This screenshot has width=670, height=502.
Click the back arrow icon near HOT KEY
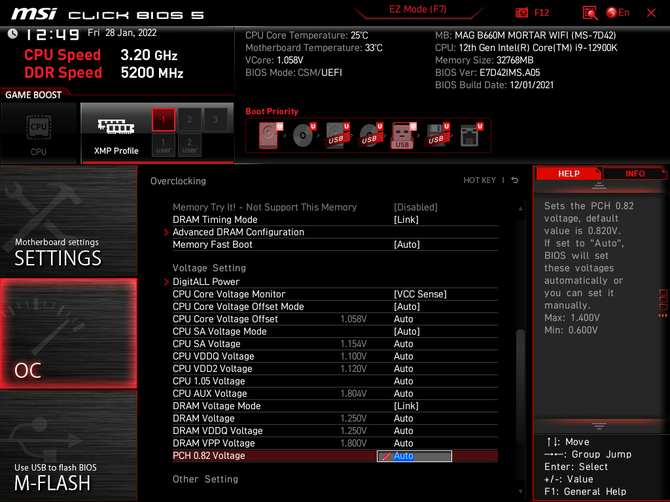click(x=515, y=180)
